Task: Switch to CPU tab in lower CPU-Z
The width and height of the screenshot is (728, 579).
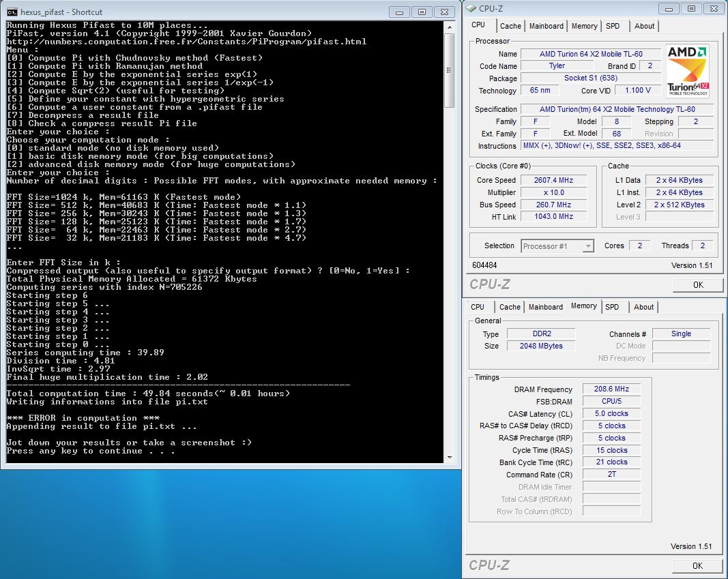Action: [x=478, y=307]
